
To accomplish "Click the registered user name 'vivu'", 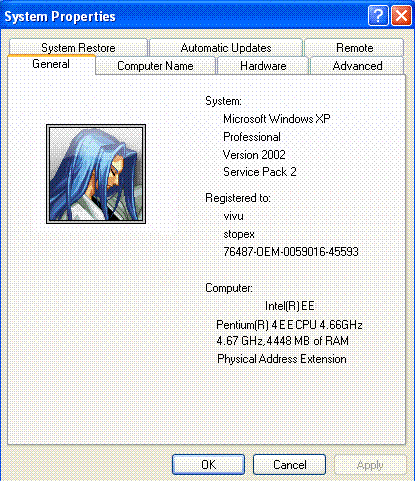I will point(233,216).
